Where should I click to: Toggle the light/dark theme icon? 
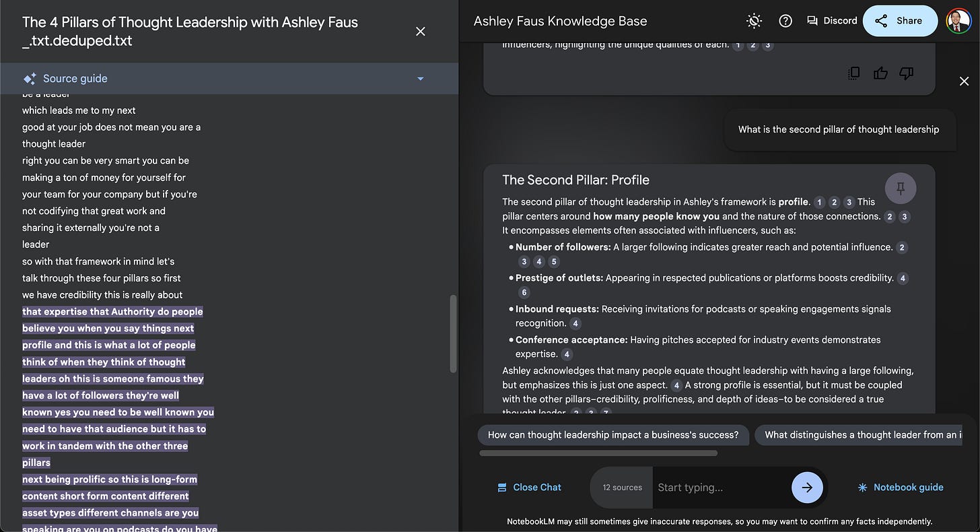coord(755,21)
